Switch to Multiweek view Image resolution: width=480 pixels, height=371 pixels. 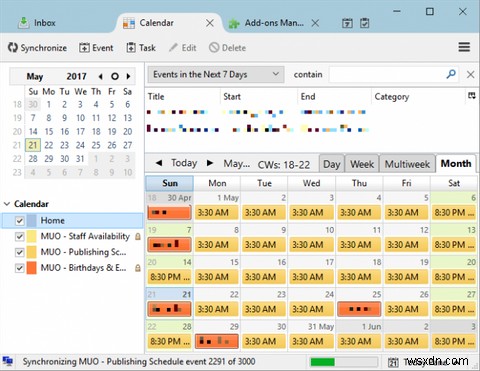(407, 164)
